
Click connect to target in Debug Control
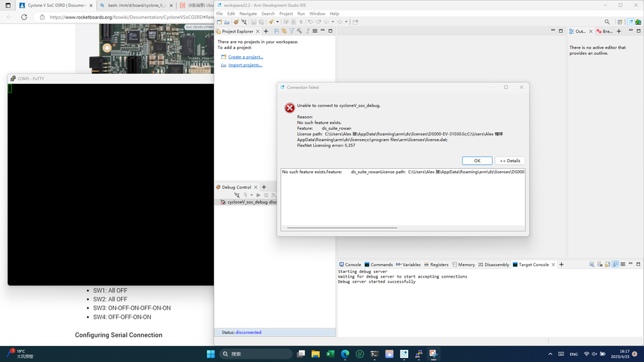click(x=237, y=195)
